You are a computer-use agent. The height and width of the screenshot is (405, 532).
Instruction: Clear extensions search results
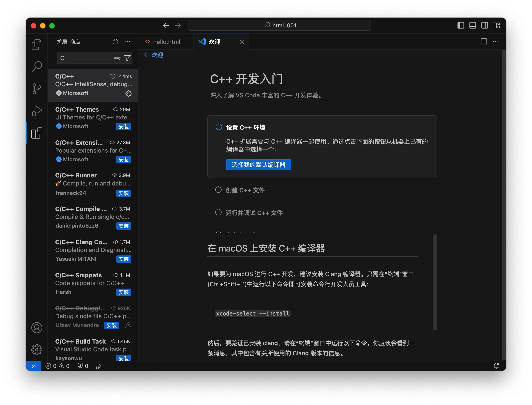pos(117,58)
